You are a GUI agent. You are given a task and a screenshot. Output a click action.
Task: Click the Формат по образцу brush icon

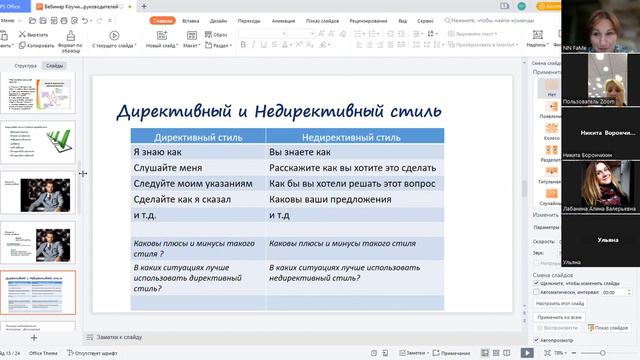click(x=71, y=36)
